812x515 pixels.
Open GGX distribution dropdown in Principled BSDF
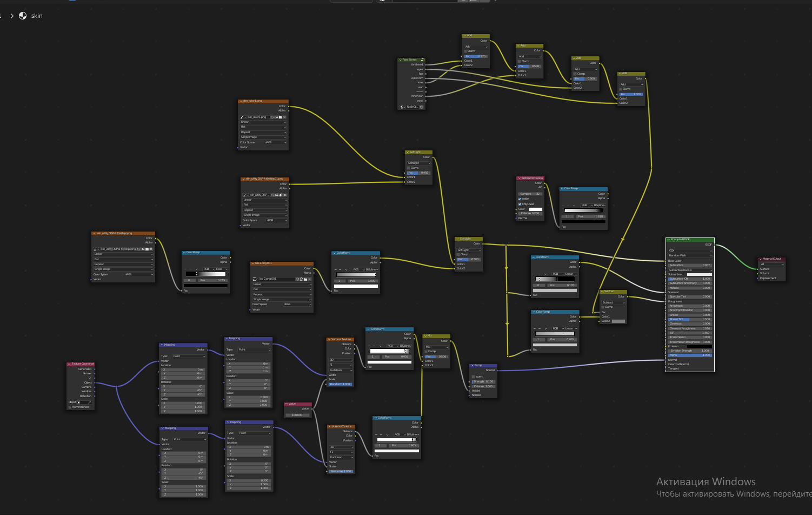pyautogui.click(x=690, y=251)
